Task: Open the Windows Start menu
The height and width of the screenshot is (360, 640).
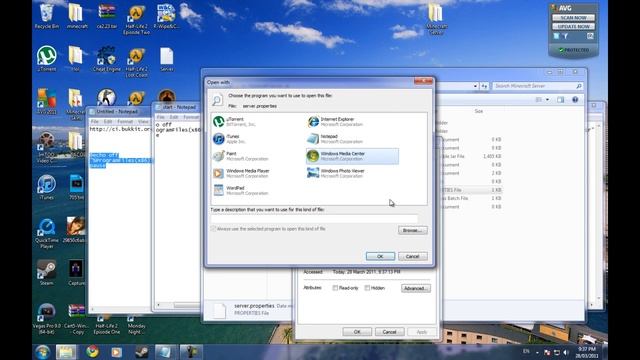Action: [x=42, y=352]
